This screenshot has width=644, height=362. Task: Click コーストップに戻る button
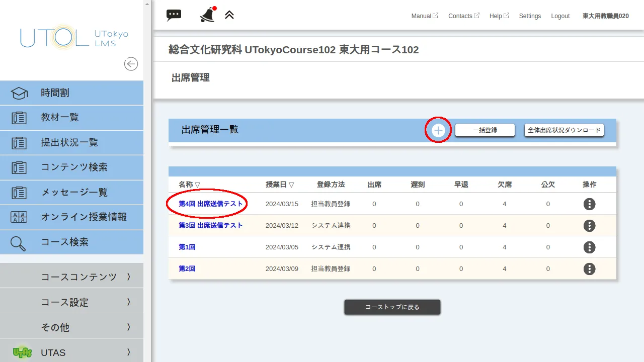coord(392,307)
